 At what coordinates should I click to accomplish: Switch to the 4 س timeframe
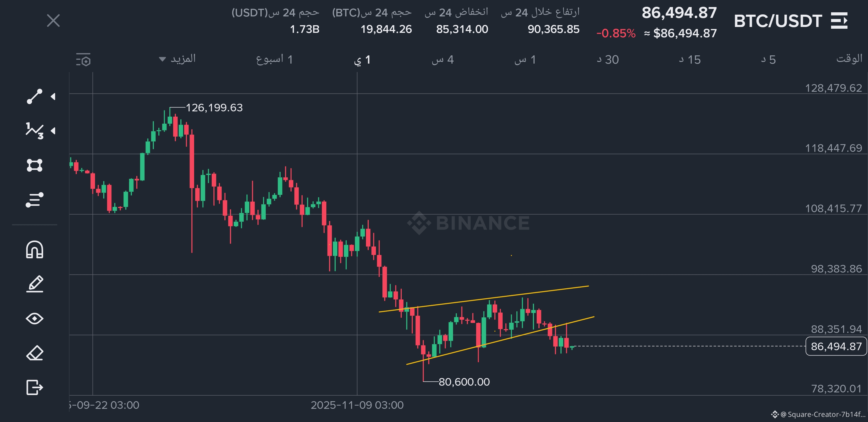pyautogui.click(x=443, y=59)
